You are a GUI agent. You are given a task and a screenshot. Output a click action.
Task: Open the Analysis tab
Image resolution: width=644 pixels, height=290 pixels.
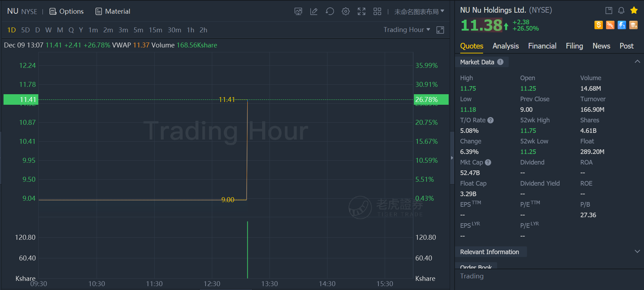(x=506, y=46)
